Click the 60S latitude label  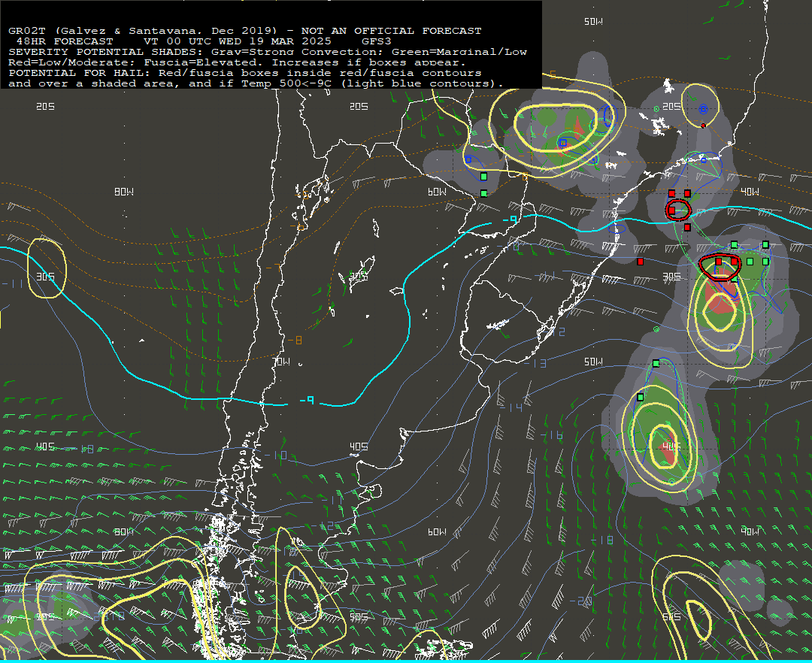671,617
